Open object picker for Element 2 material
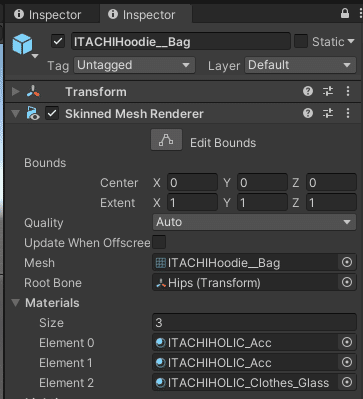 347,382
